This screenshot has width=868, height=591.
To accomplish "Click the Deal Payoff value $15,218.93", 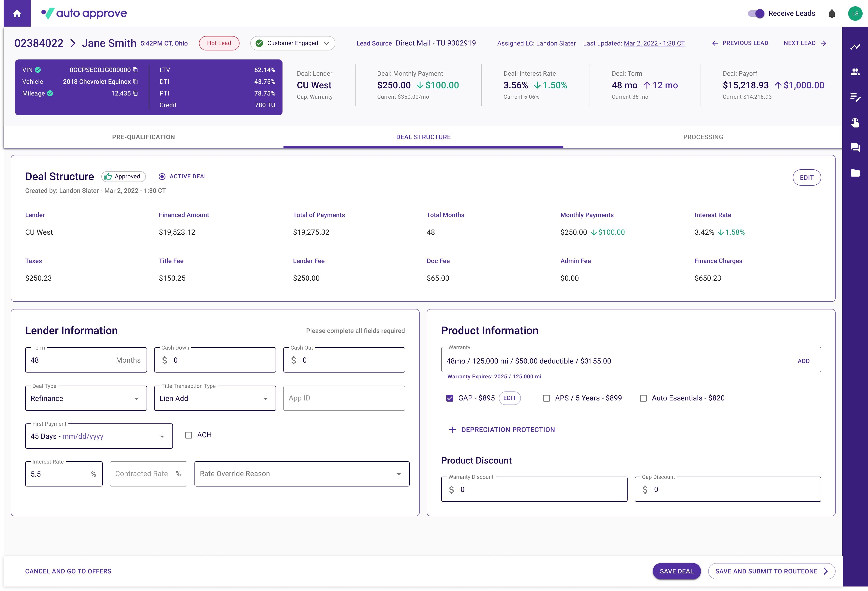I will (746, 85).
